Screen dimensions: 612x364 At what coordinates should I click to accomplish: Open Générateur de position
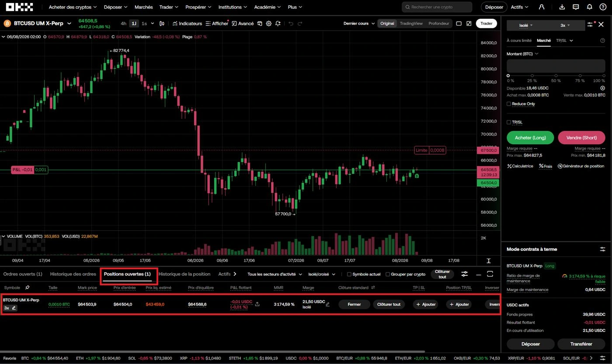click(x=581, y=166)
